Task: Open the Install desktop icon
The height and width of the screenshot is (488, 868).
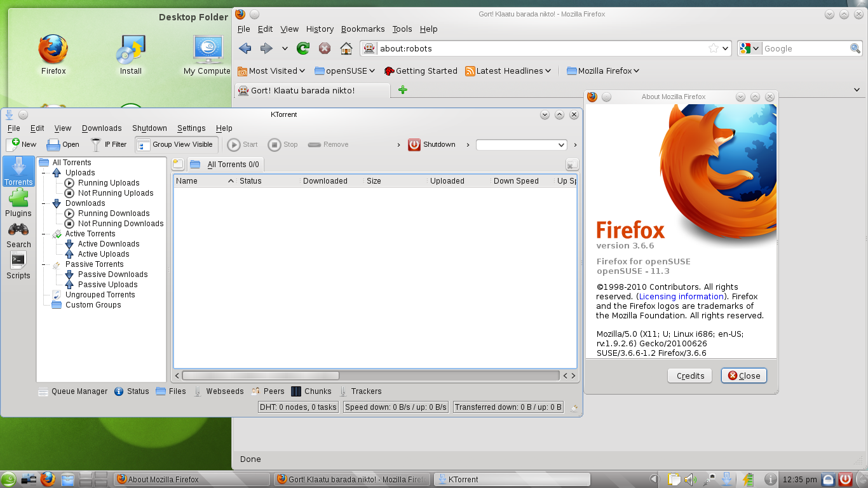Action: tap(131, 56)
